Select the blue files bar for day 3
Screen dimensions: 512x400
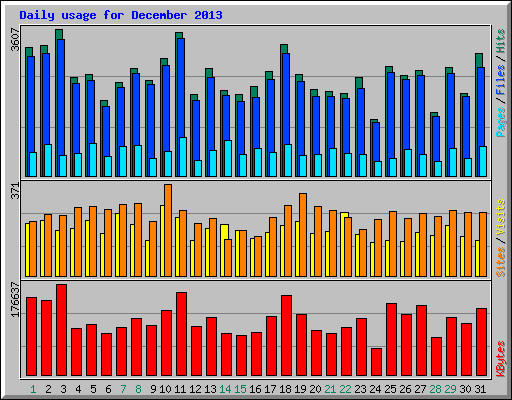click(61, 97)
